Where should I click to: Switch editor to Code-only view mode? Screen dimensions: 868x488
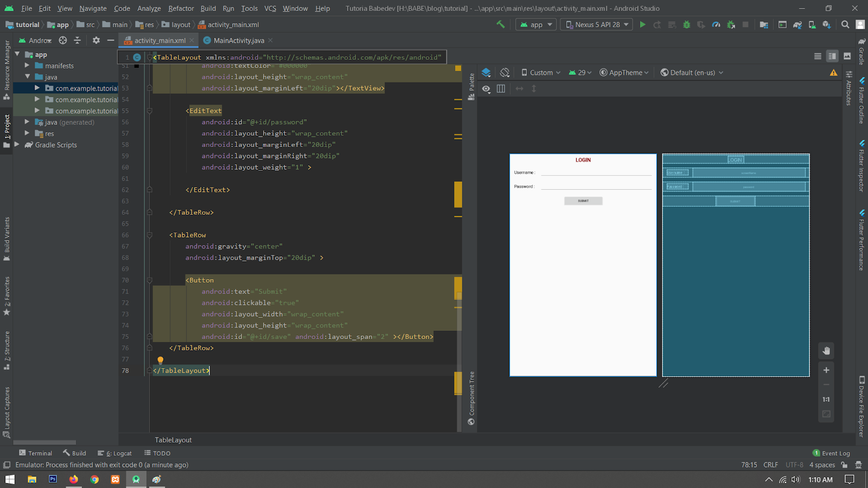(x=818, y=56)
